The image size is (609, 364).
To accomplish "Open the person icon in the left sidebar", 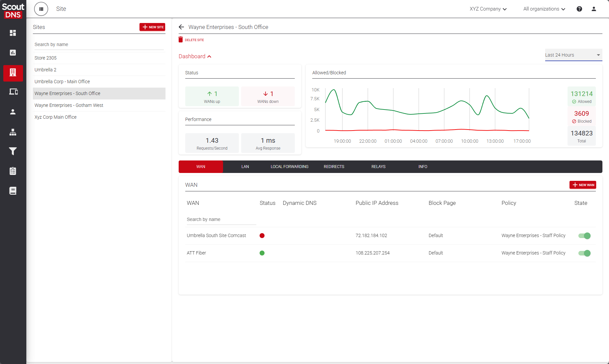I will click(13, 112).
